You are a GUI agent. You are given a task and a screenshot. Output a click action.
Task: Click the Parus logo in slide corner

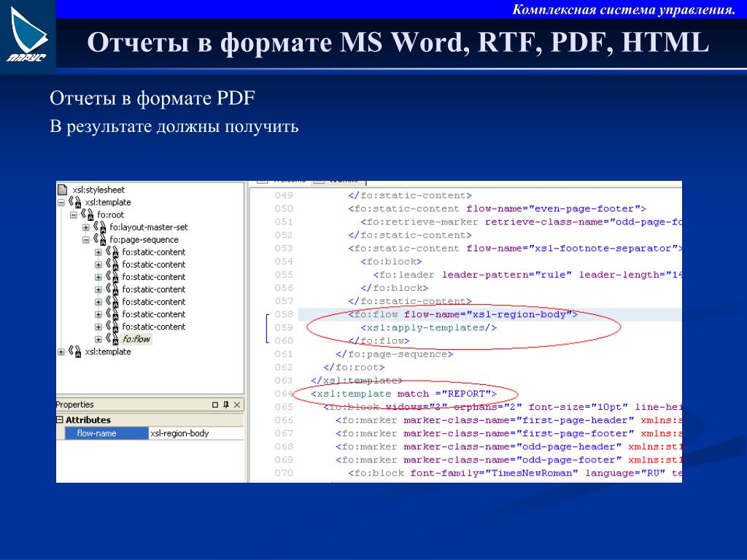tap(28, 36)
